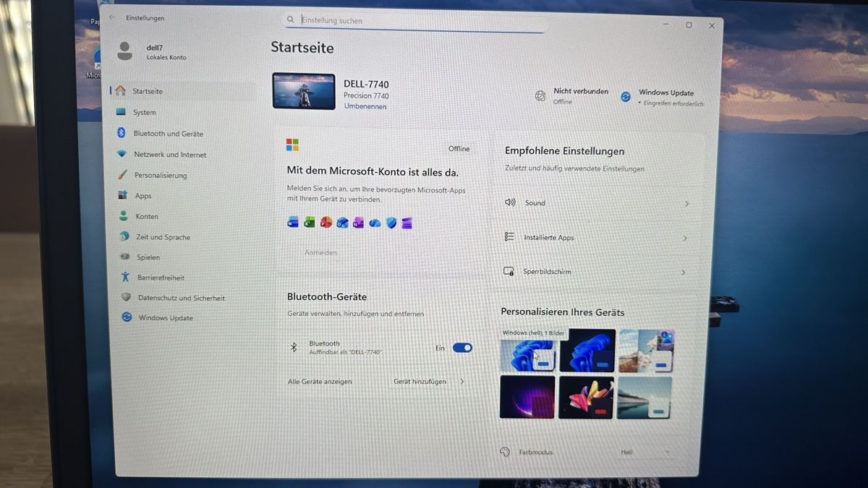The height and width of the screenshot is (488, 868).
Task: Click the globe icon beside 'Nicht verbunden'
Action: (x=540, y=95)
